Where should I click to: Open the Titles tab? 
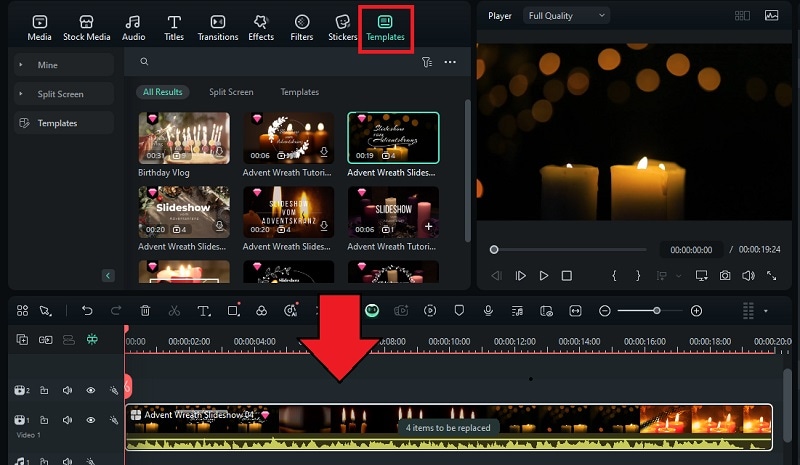pos(174,28)
